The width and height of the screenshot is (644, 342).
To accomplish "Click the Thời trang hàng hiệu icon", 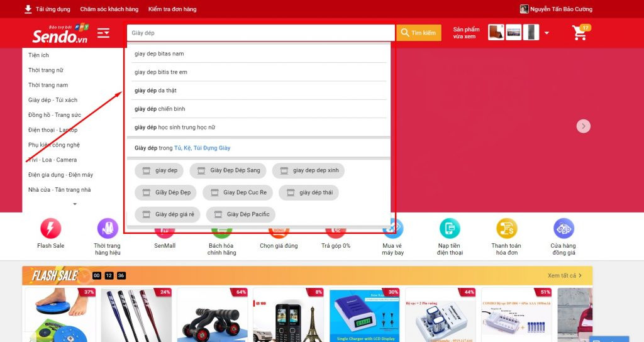I will (x=108, y=228).
